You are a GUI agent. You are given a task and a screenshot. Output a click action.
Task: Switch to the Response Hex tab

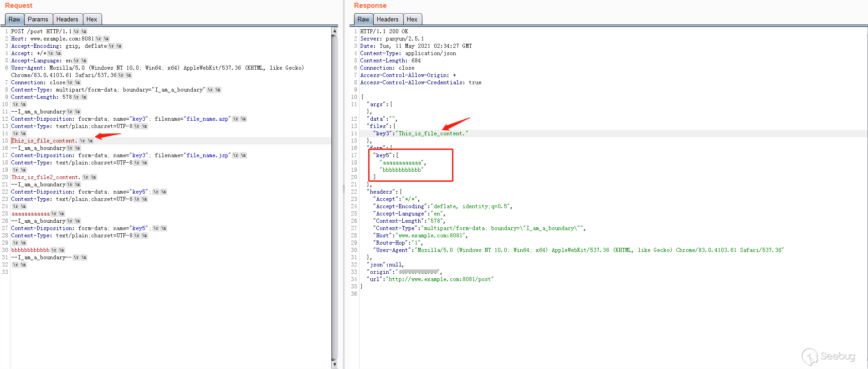click(x=412, y=19)
